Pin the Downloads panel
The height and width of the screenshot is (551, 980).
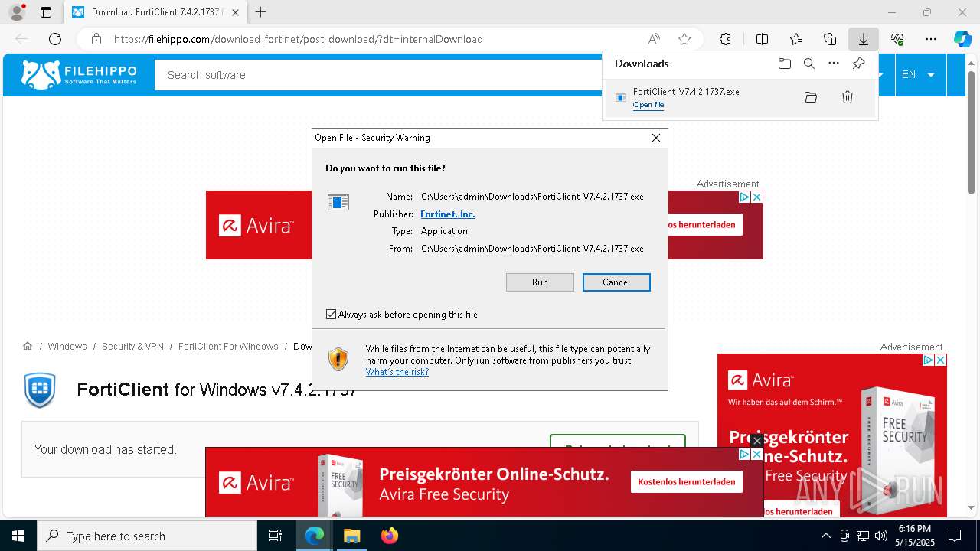(858, 64)
